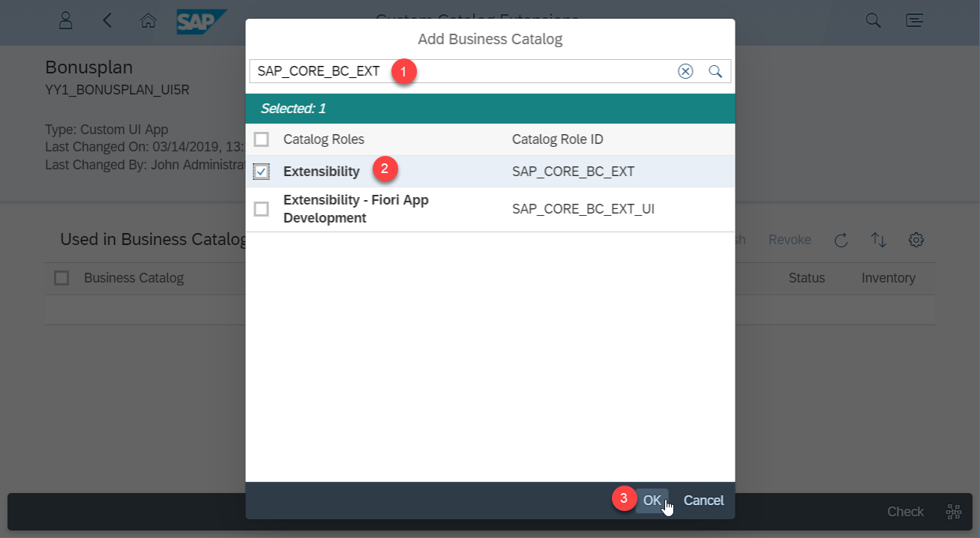Open sort settings for the catalogs table

coord(879,240)
